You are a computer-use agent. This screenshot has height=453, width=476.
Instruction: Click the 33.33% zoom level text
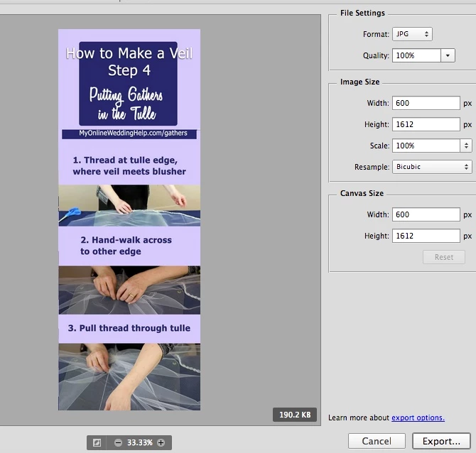click(x=140, y=442)
